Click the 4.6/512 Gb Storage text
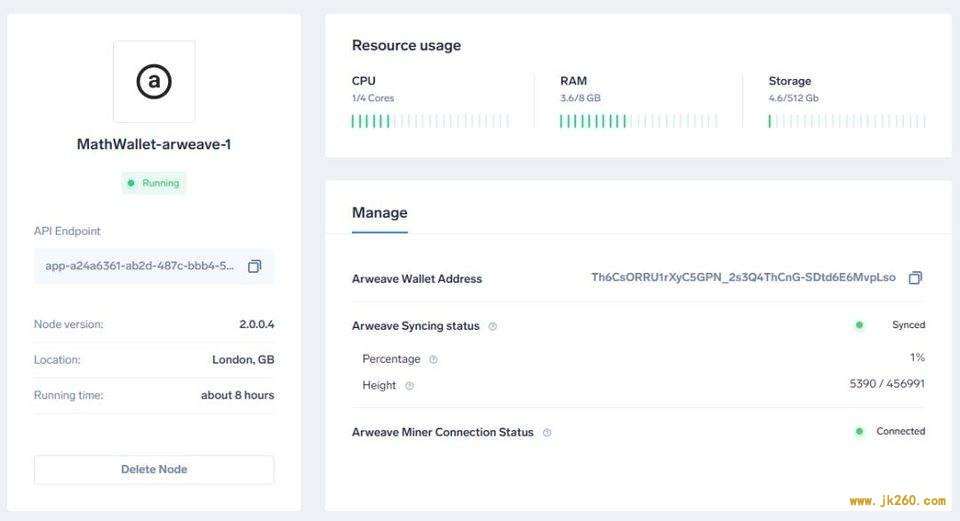Screen dimensions: 960x521 (x=793, y=98)
